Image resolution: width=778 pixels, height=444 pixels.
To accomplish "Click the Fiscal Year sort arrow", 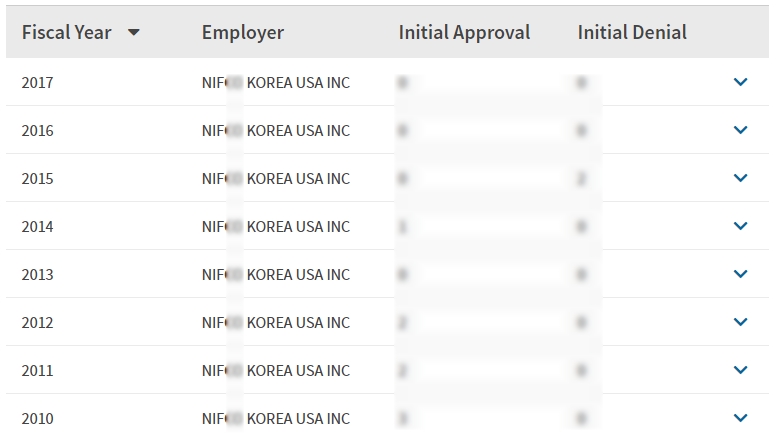I will click(134, 33).
